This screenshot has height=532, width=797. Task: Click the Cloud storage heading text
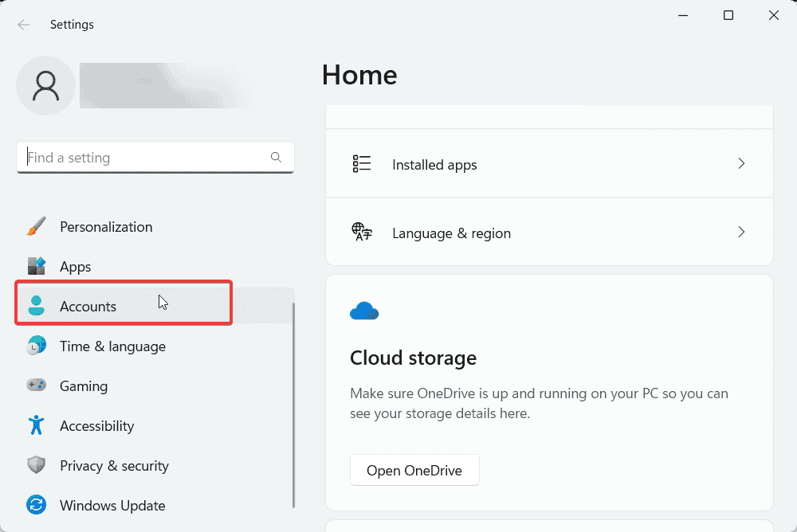point(413,358)
